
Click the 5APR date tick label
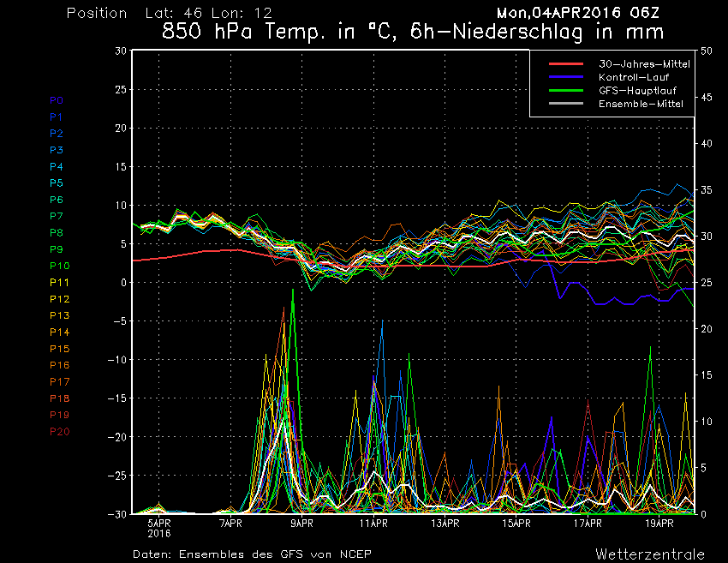[x=158, y=522]
